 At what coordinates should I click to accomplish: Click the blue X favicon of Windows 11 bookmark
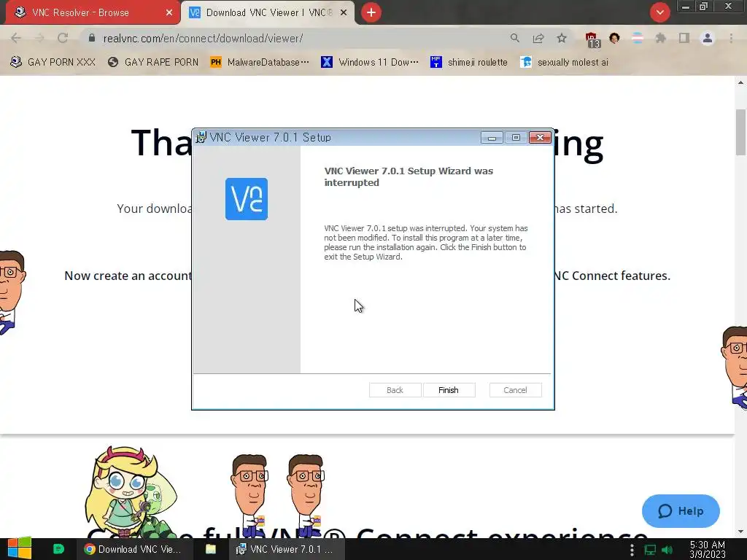click(326, 62)
